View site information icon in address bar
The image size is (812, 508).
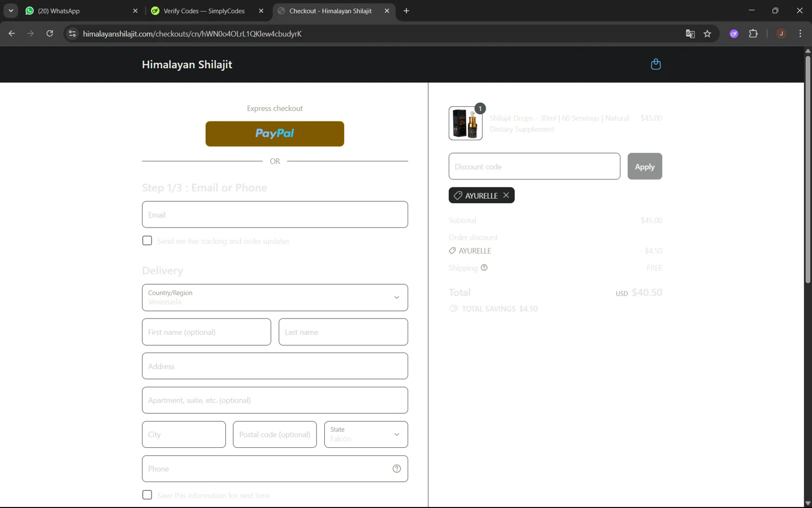[x=72, y=34]
